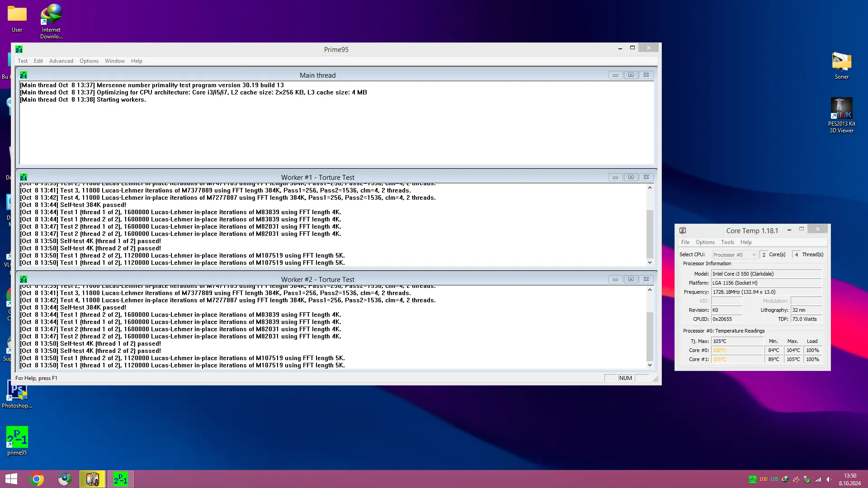The height and width of the screenshot is (488, 868).
Task: Click Prime95 system tray icon
Action: point(752,479)
